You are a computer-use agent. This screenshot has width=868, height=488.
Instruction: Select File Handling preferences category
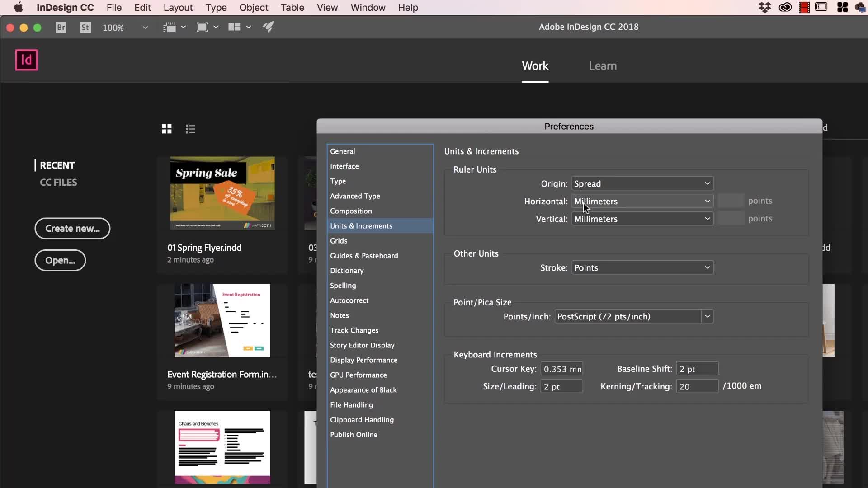[x=380, y=405]
